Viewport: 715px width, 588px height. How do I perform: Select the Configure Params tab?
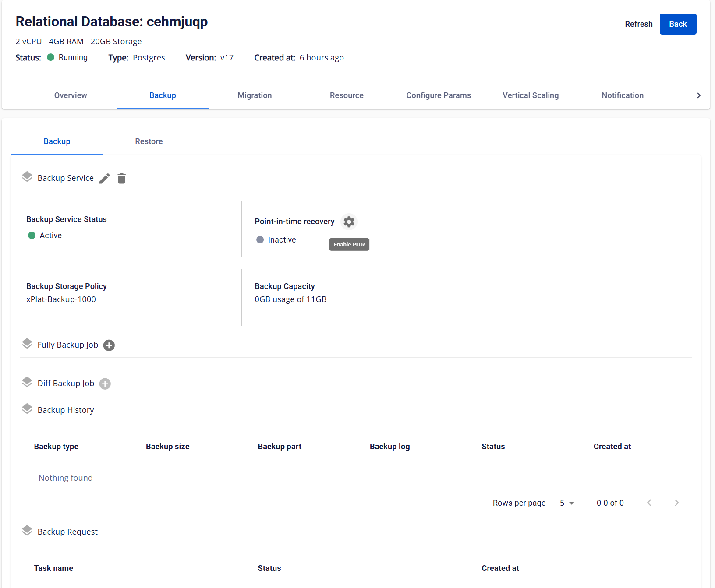coord(439,95)
